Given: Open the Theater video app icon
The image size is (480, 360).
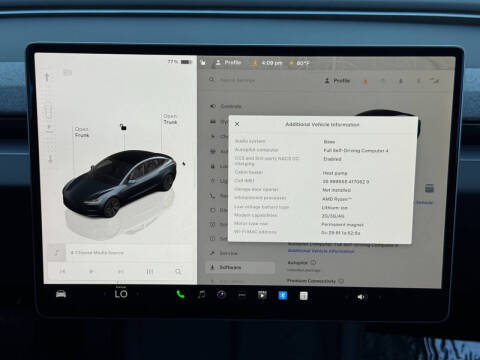Looking at the screenshot, I should click(x=262, y=295).
